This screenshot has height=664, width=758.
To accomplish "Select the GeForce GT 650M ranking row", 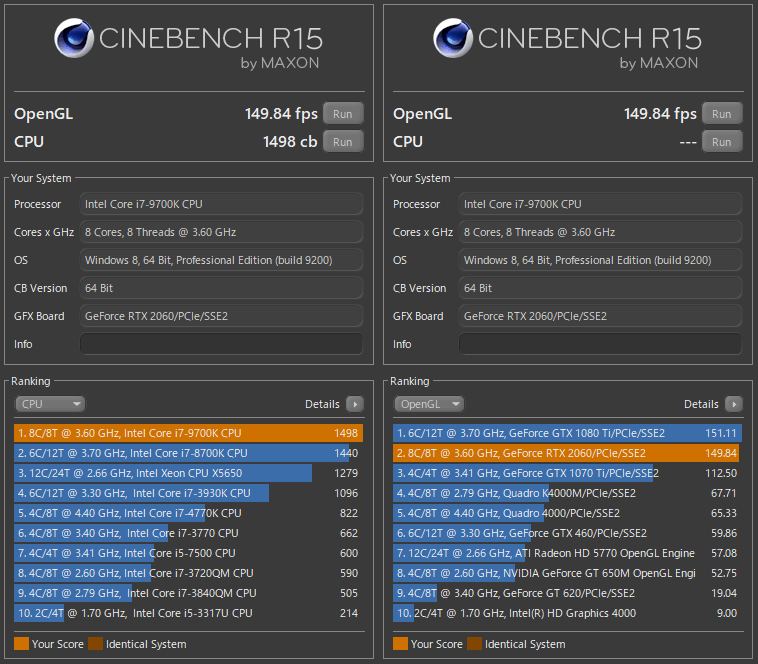I will point(568,573).
